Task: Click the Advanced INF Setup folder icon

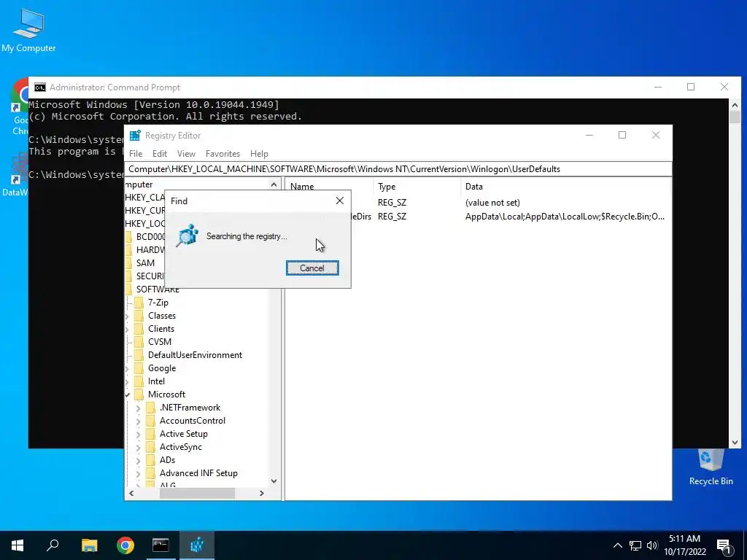Action: point(150,472)
